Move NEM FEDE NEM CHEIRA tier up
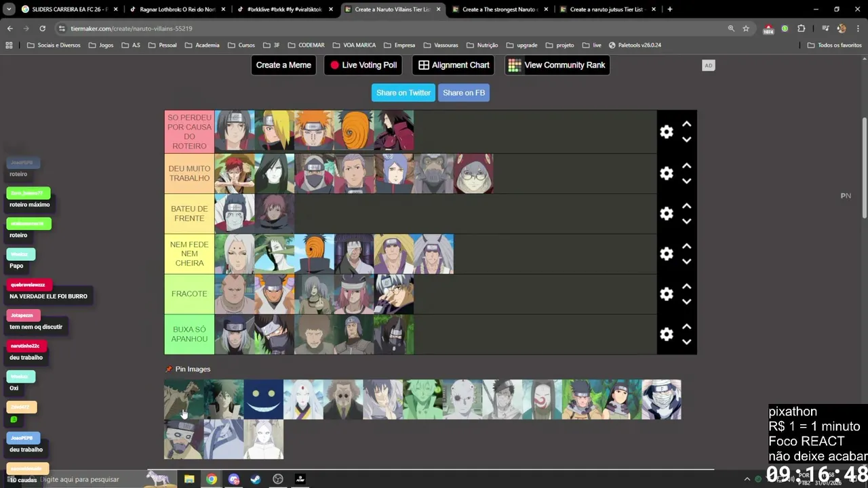The height and width of the screenshot is (488, 868). (x=686, y=245)
